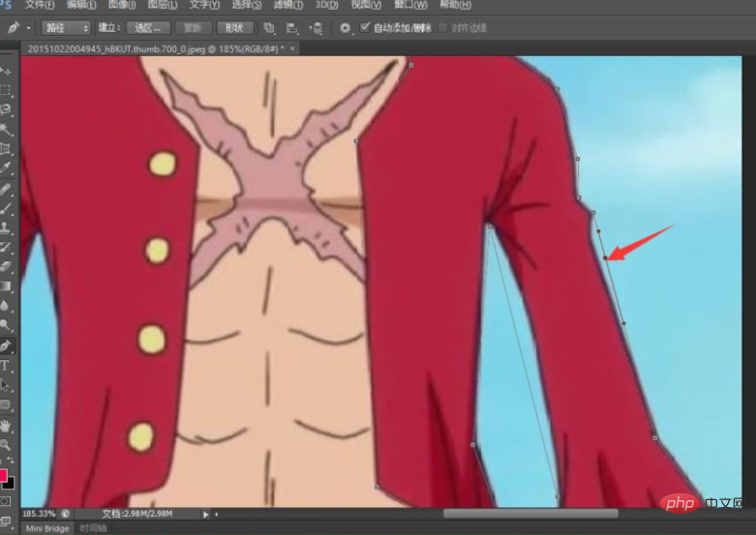756x535 pixels.
Task: Select the Rounded Rectangle shape tool
Action: click(x=6, y=404)
